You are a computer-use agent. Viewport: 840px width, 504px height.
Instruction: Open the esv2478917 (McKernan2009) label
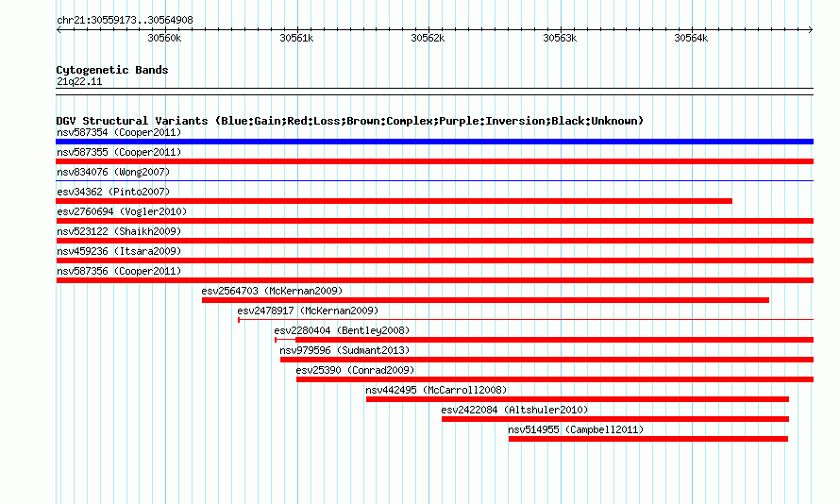pos(308,311)
